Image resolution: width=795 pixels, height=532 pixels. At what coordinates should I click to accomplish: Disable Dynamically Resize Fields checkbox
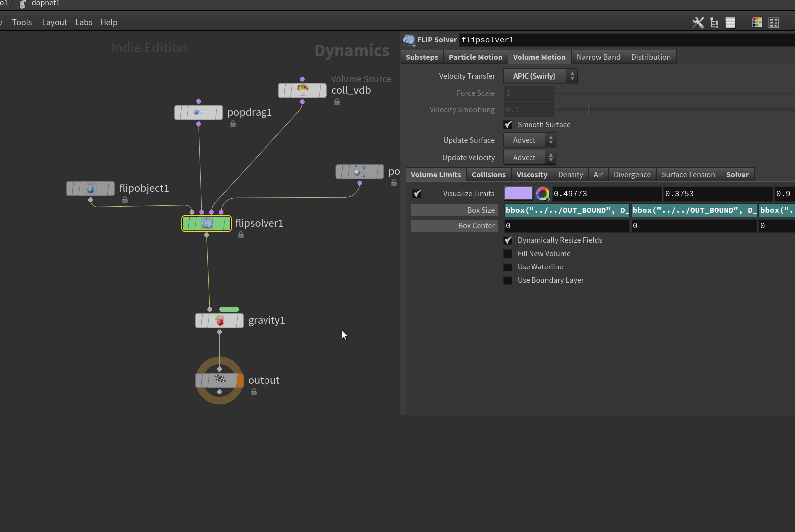[508, 240]
